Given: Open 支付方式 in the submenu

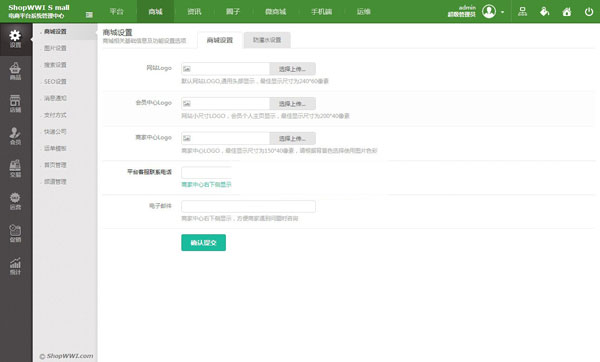Looking at the screenshot, I should (x=55, y=115).
